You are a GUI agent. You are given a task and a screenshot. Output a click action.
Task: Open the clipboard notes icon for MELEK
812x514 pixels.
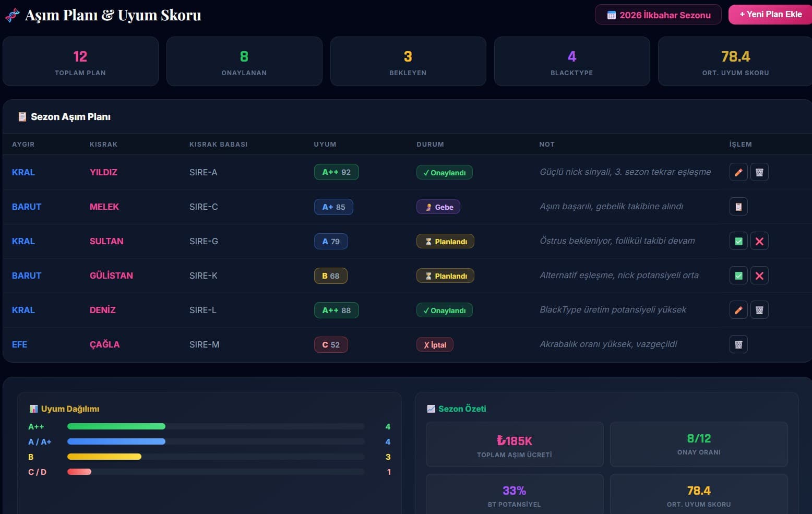[x=738, y=207]
